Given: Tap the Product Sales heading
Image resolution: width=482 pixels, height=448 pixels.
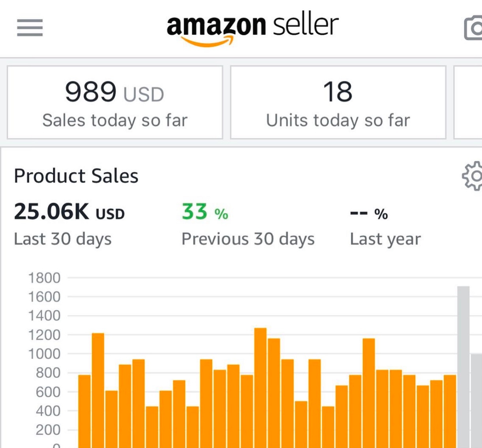Looking at the screenshot, I should (x=76, y=176).
